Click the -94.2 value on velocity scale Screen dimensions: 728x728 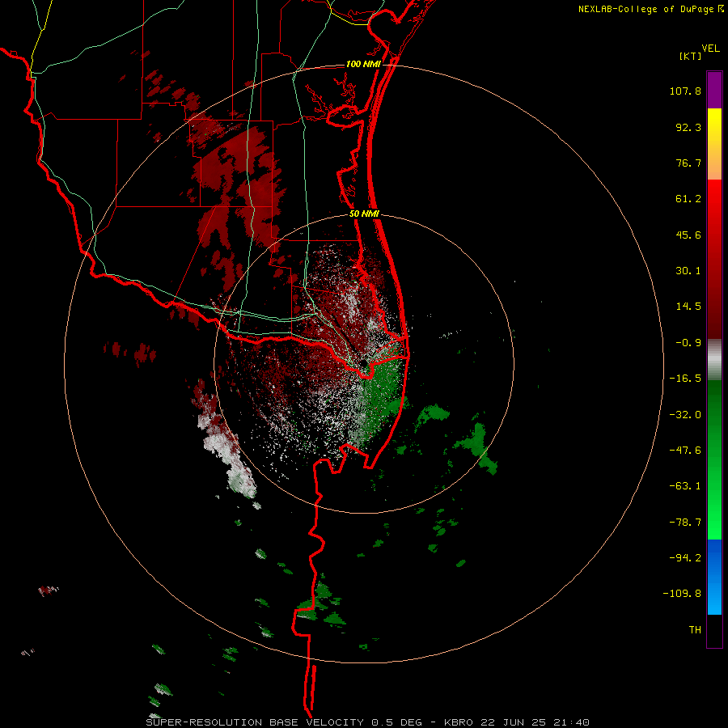(685, 558)
